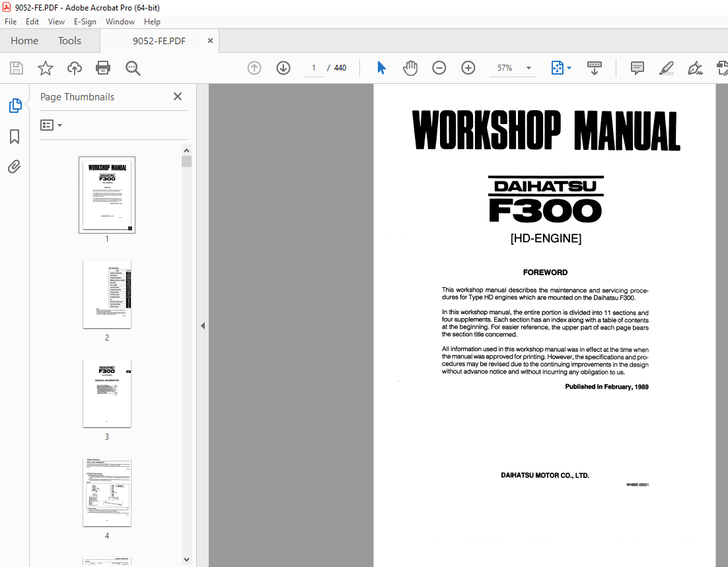Open the Edit menu
The image size is (728, 567).
(32, 22)
